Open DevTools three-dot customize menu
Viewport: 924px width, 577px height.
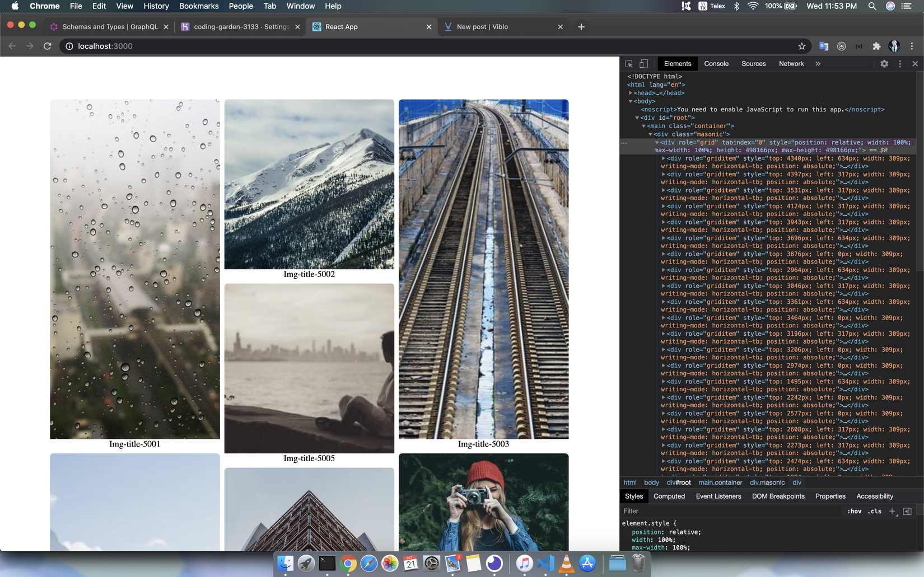point(900,64)
